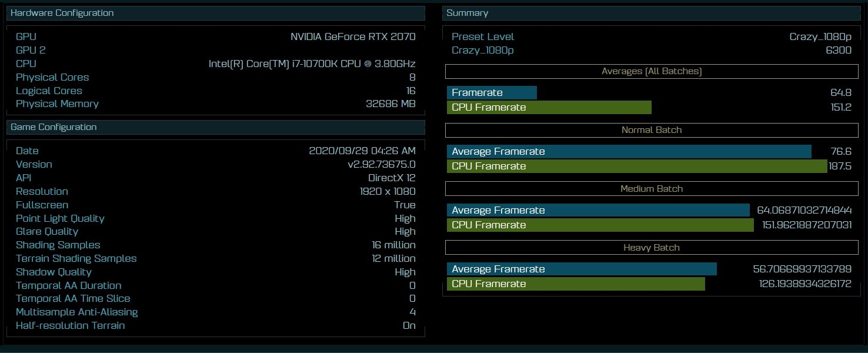Click the Hardware Configuration panel header
The width and height of the screenshot is (868, 353).
62,13
